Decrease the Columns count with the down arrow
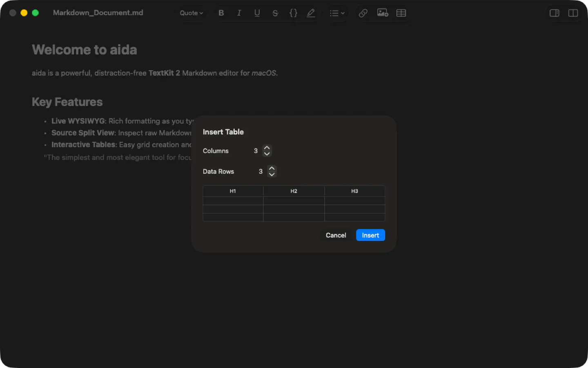 coord(267,154)
